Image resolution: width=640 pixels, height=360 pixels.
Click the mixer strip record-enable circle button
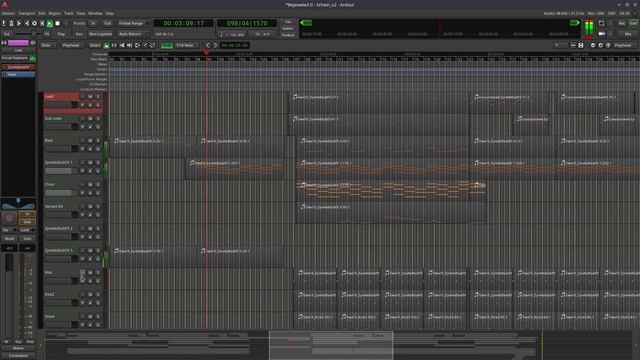coord(9,218)
